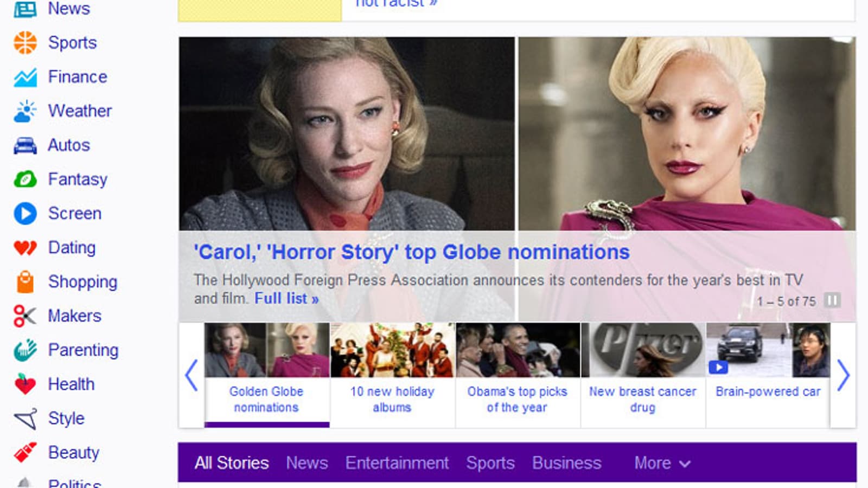Visit the Dating section
Viewport: 868px width, 488px height.
72,248
